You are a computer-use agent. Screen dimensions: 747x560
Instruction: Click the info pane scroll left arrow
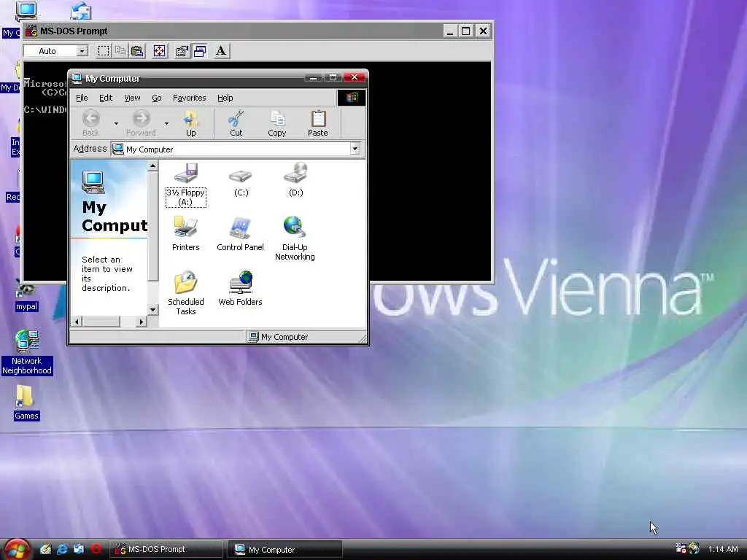click(x=76, y=322)
